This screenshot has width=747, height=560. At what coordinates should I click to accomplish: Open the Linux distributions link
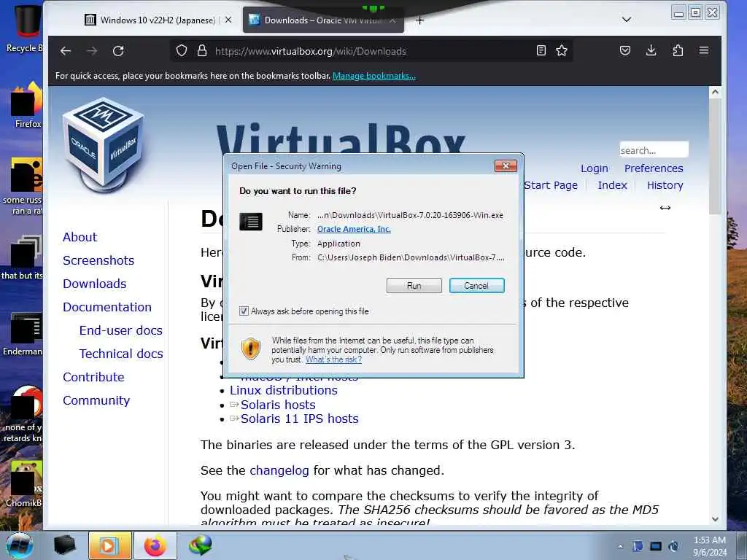click(284, 391)
